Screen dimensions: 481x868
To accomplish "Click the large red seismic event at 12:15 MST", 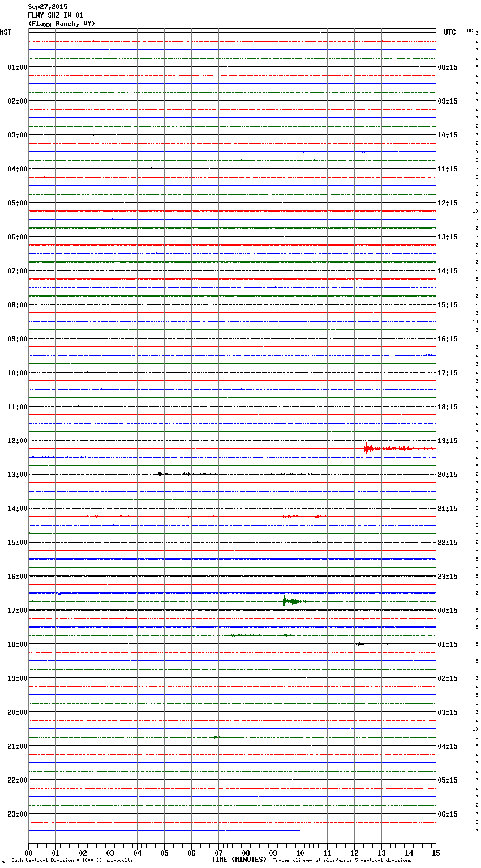I will (x=369, y=449).
